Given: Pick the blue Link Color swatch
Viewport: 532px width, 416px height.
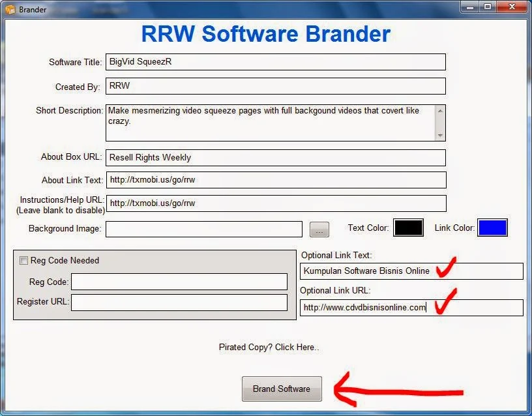Looking at the screenshot, I should (x=492, y=228).
